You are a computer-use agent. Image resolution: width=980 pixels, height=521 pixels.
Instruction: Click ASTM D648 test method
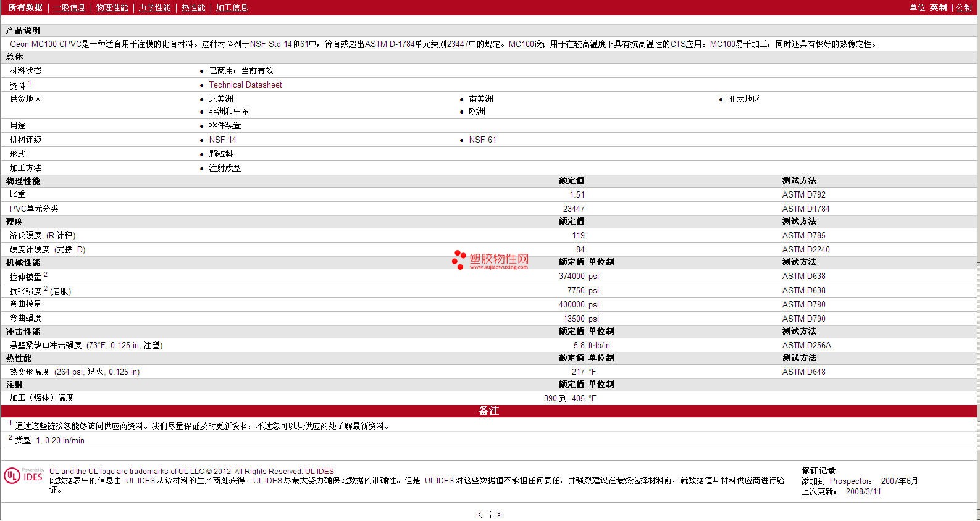[803, 372]
